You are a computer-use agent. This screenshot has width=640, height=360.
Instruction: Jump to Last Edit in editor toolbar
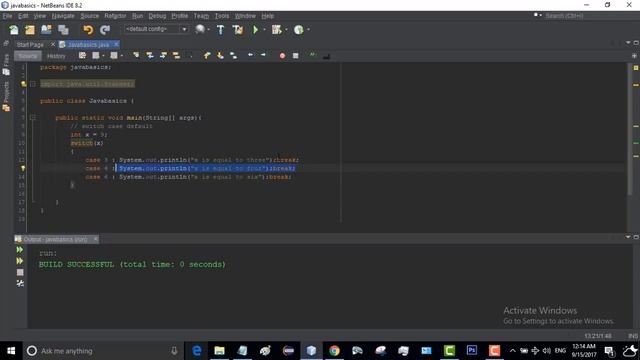tap(82, 55)
